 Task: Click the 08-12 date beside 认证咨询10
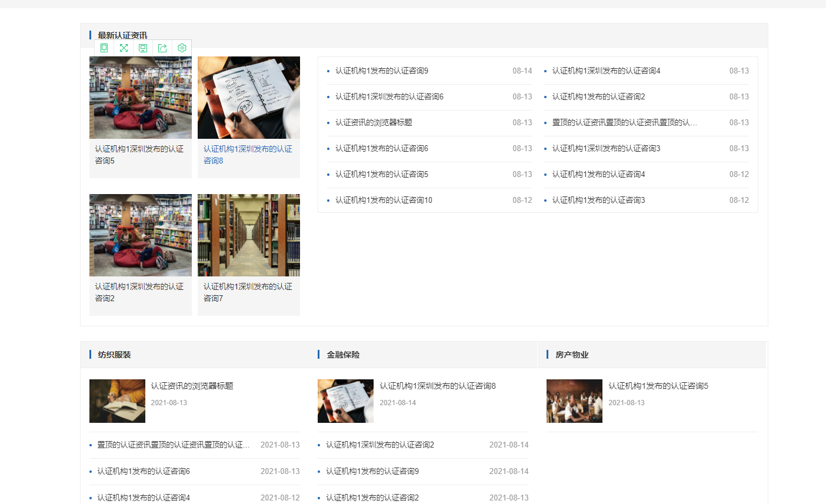pyautogui.click(x=522, y=200)
